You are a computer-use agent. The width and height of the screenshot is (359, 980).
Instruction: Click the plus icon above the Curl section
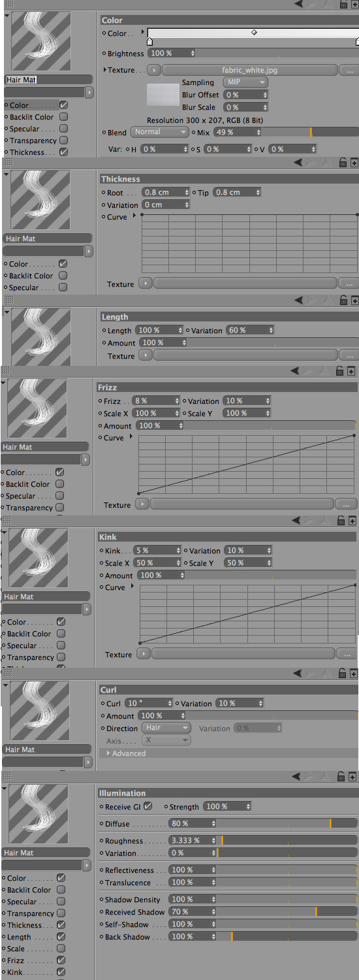[353, 674]
